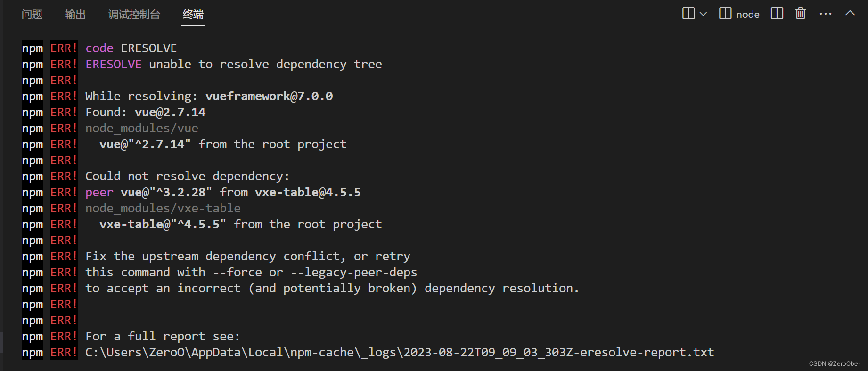
Task: Open a new terminal with the plus-panel icon
Action: [688, 14]
